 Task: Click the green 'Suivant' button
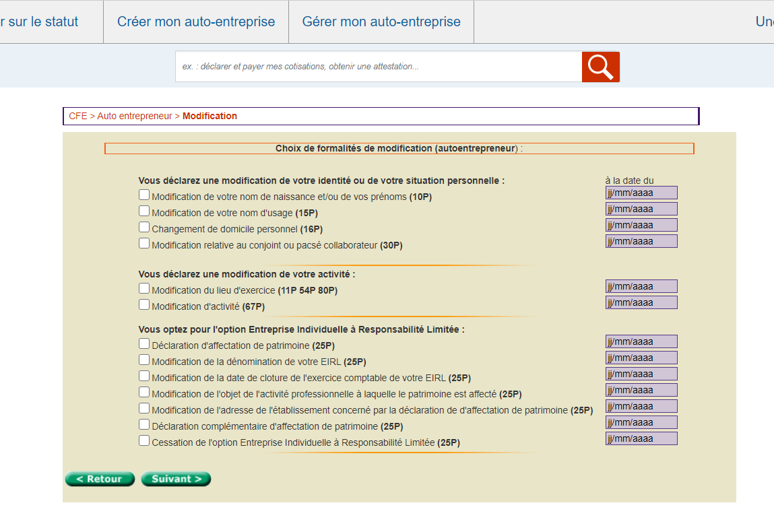pos(176,479)
